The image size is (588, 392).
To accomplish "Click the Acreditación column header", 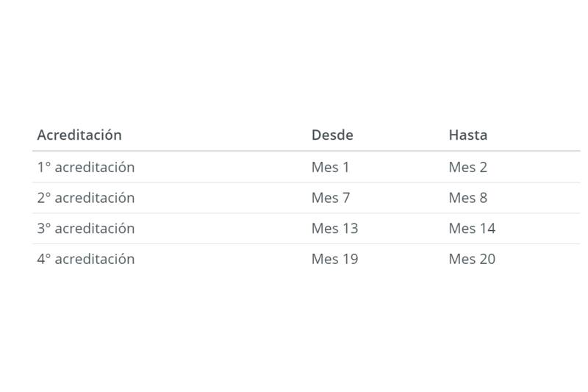I will [x=79, y=135].
